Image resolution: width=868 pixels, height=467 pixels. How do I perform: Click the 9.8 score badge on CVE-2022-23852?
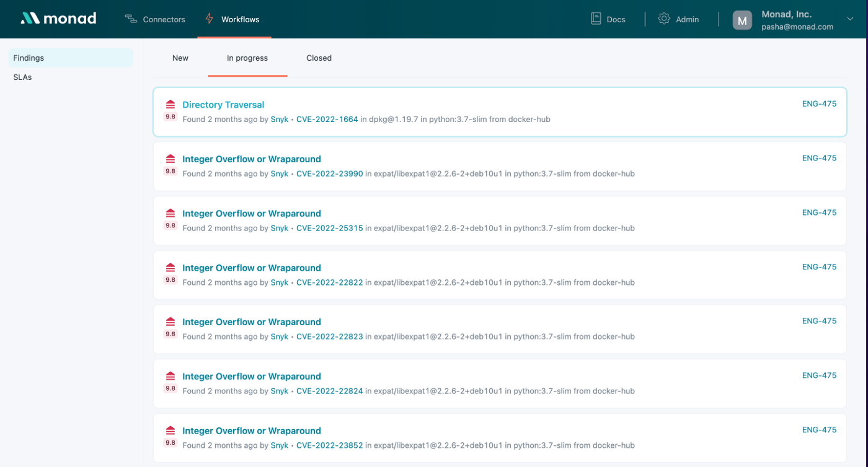[170, 443]
